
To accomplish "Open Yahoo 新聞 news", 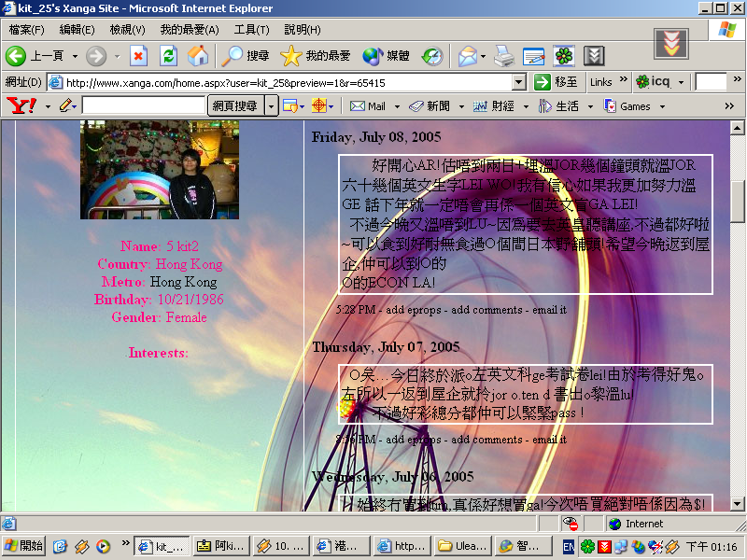I will coord(430,106).
